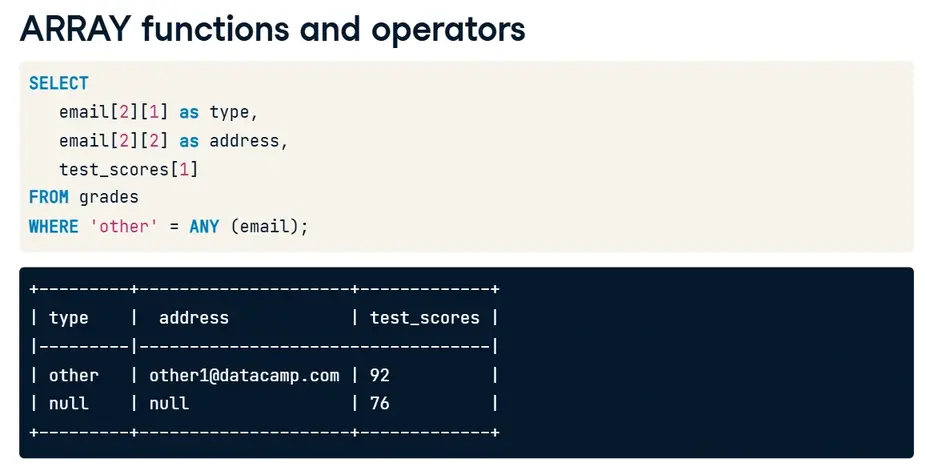Click the FROM keyword in the query
Viewport: 926px width, 471px height.
48,197
